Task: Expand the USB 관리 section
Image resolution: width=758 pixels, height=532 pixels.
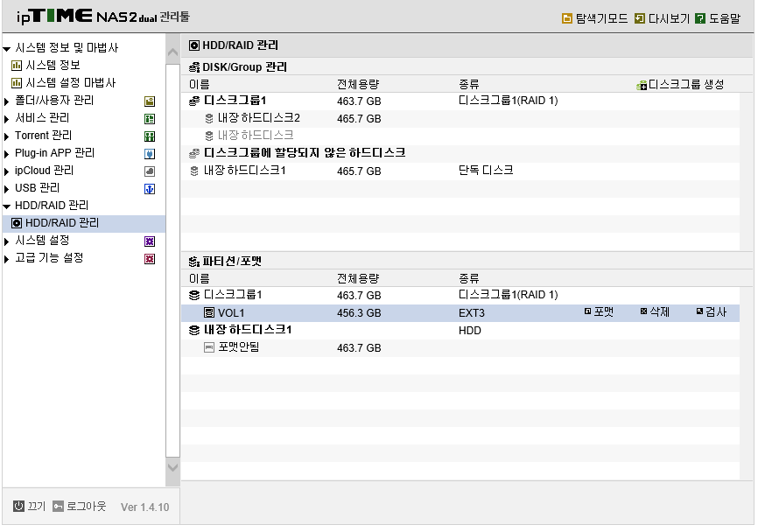Action: point(6,189)
